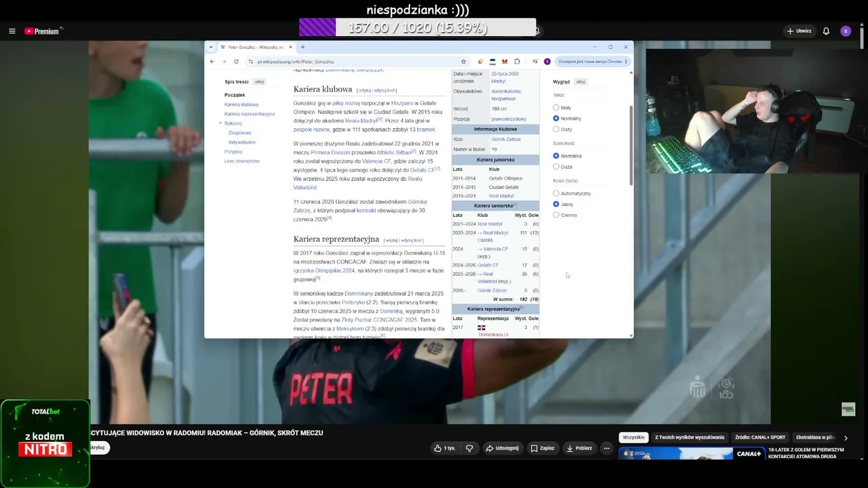This screenshot has width=868, height=488.
Task: Click the YouTube Utwórz create button
Action: 800,31
